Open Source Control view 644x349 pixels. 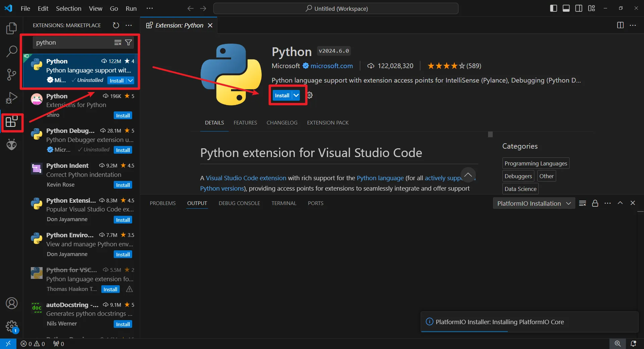coord(11,74)
